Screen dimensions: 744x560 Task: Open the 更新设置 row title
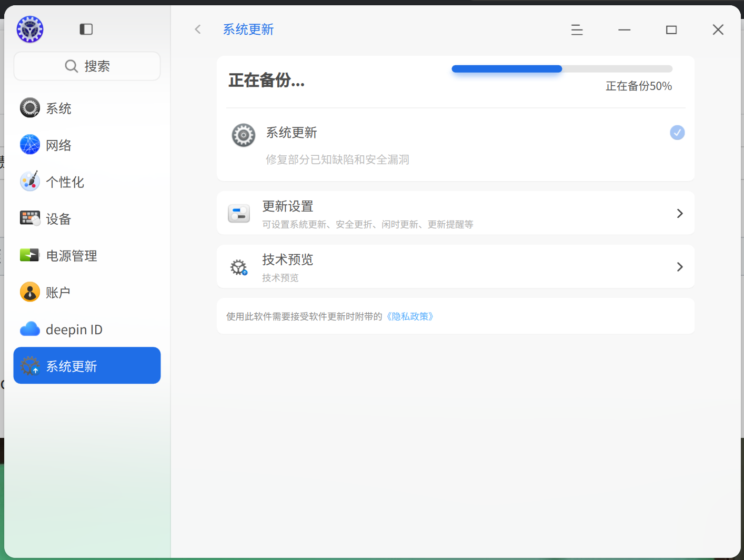pos(288,206)
